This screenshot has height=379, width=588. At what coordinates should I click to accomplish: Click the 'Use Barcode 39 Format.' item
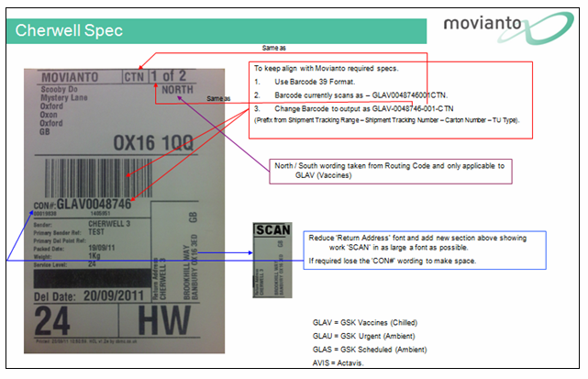click(x=315, y=82)
